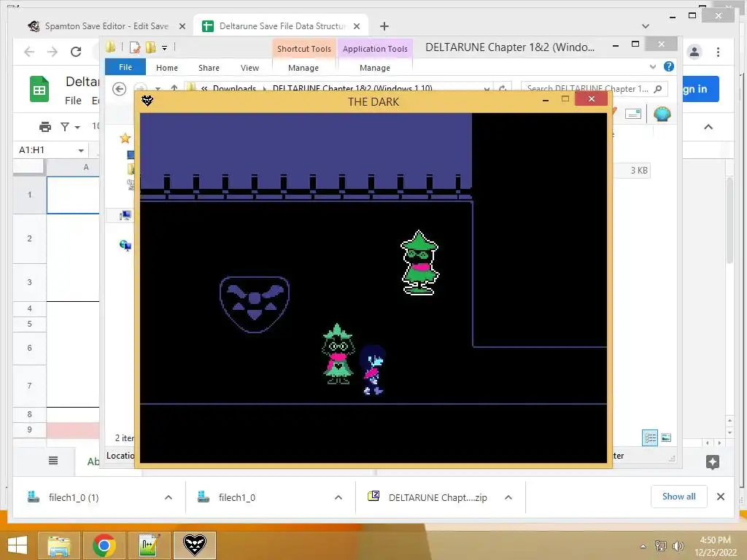Open the Home ribbon tab in File Explorer
Screen dimensions: 747x560
point(167,68)
